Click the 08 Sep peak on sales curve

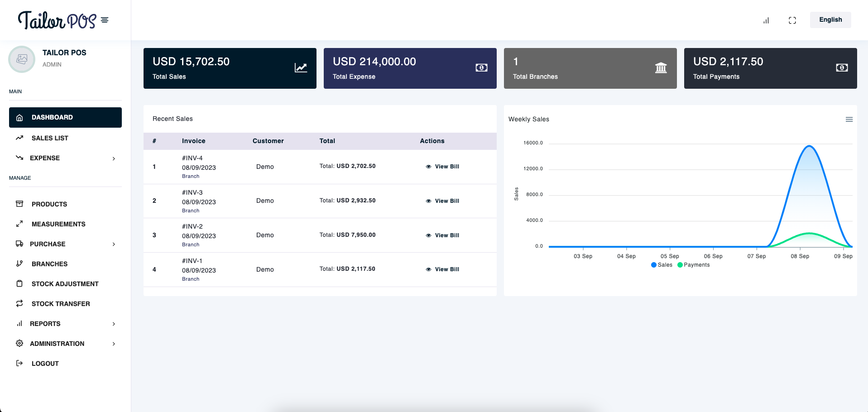coord(809,146)
